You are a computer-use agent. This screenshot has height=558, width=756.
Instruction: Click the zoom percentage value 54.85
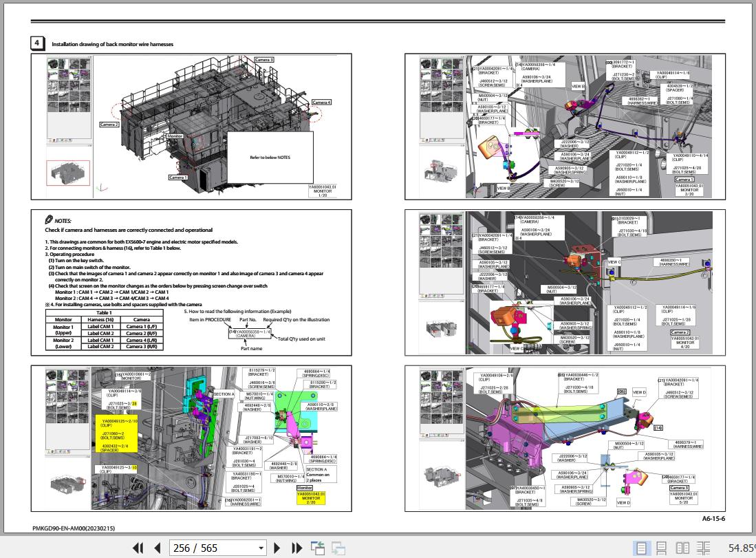pos(742,548)
